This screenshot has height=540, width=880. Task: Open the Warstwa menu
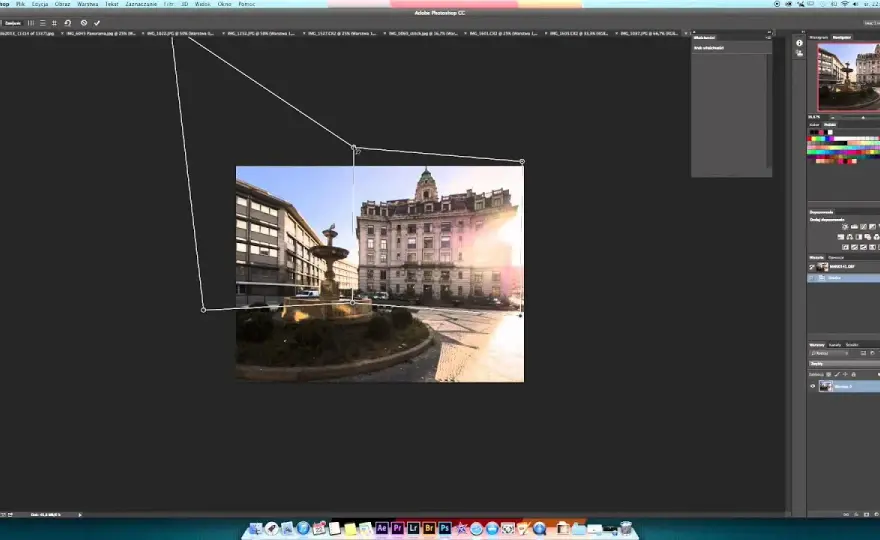coord(88,4)
